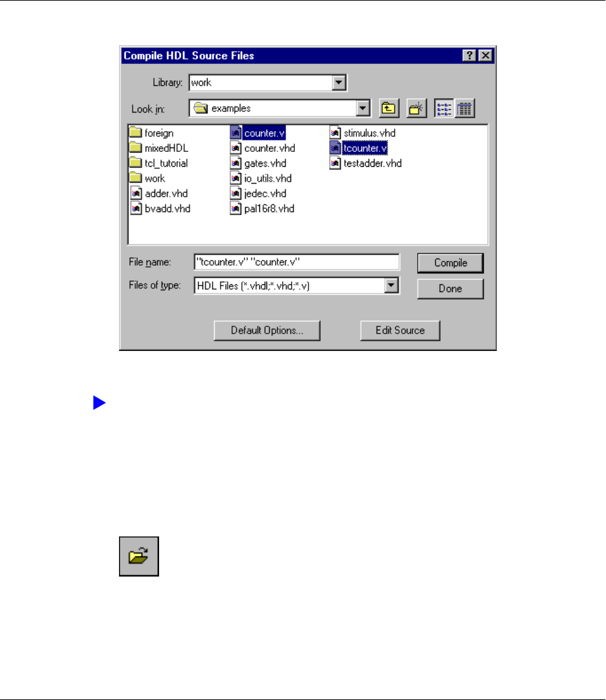Click the Done button

point(450,288)
